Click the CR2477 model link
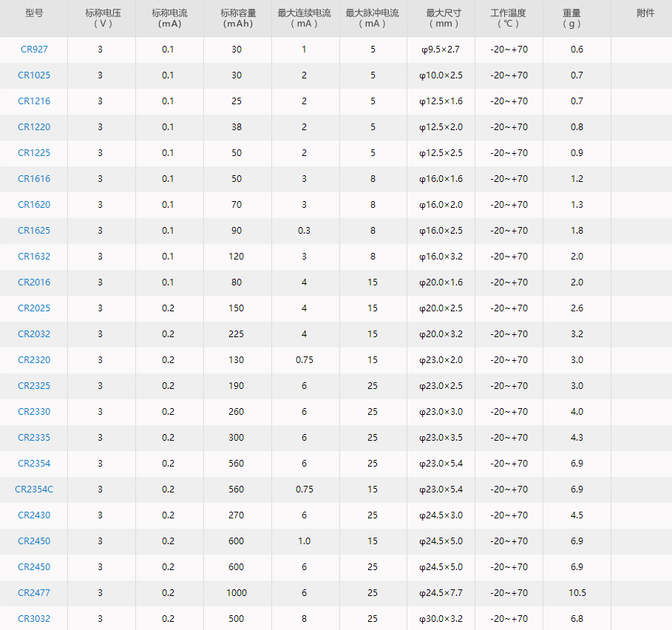Viewport: 672px width, 630px height. 34,593
